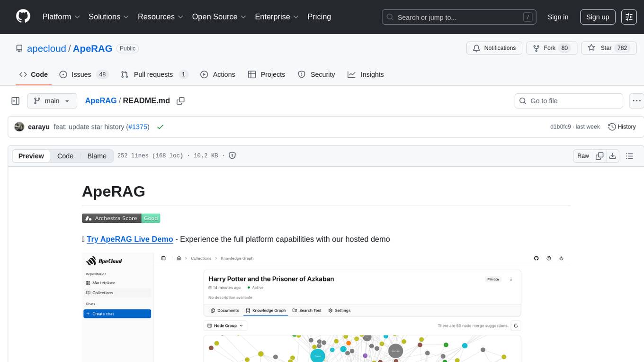
Task: Click the shield info icon beside file size
Action: (233, 155)
